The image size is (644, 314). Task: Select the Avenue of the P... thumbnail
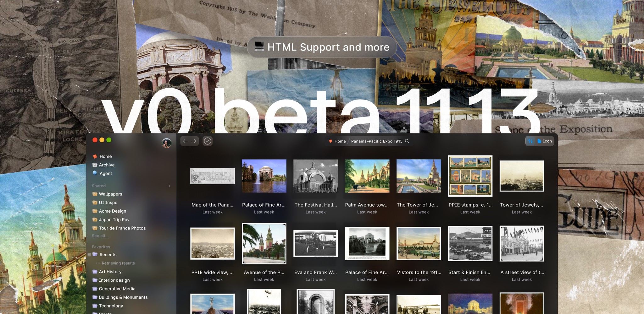[x=264, y=244]
